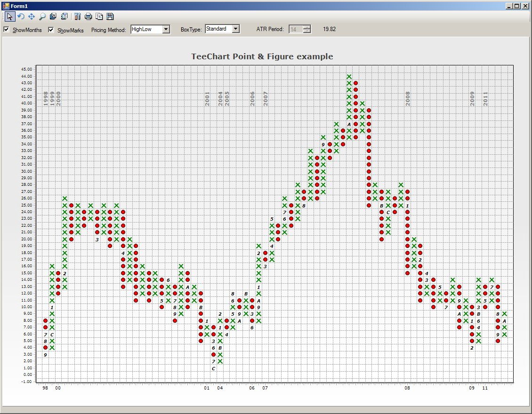
Task: Click the chart Depth tool icon
Action: [53, 16]
